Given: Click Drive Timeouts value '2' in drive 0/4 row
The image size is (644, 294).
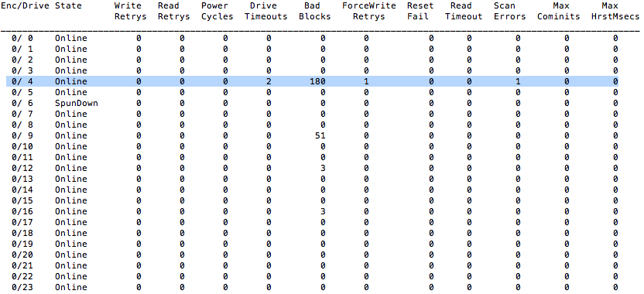Looking at the screenshot, I should (x=269, y=81).
